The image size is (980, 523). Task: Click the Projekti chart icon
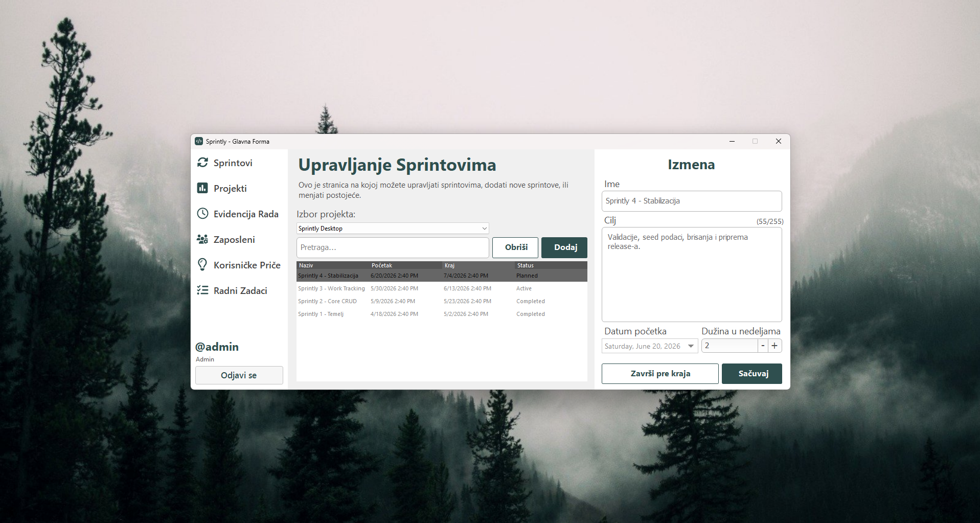click(x=202, y=188)
